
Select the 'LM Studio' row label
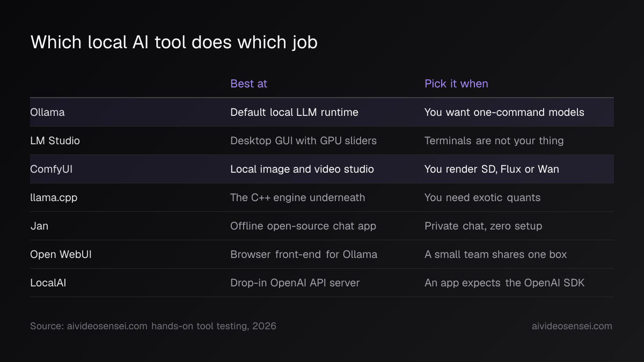[x=55, y=141]
